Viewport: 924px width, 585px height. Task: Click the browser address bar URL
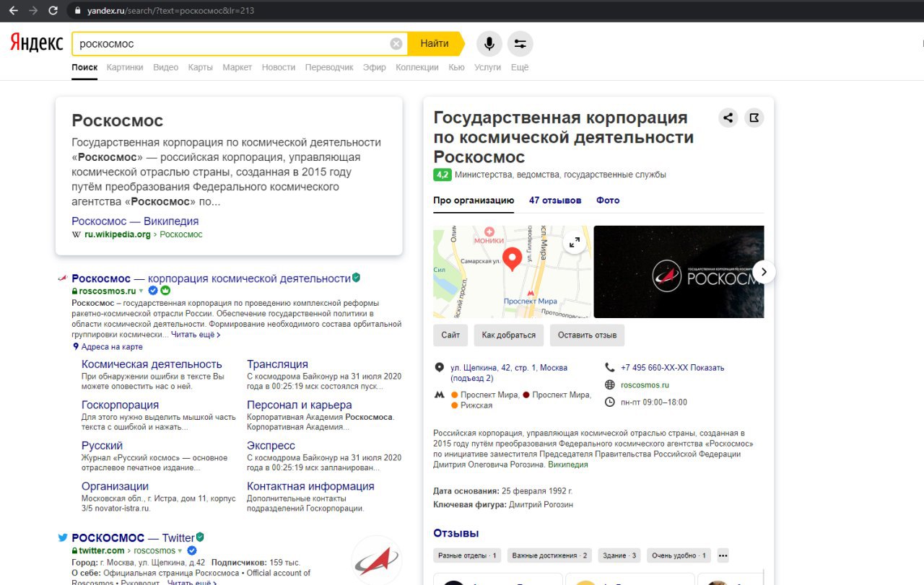tap(171, 11)
